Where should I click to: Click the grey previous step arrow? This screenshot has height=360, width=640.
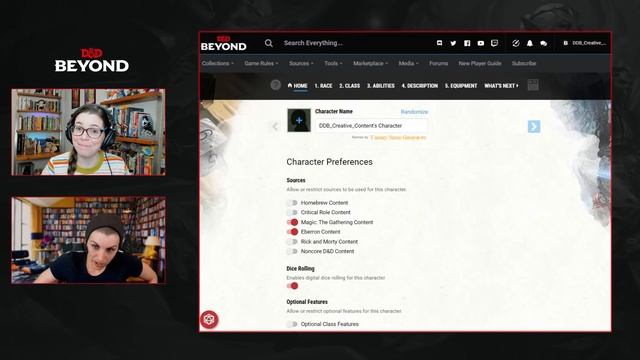point(275,127)
